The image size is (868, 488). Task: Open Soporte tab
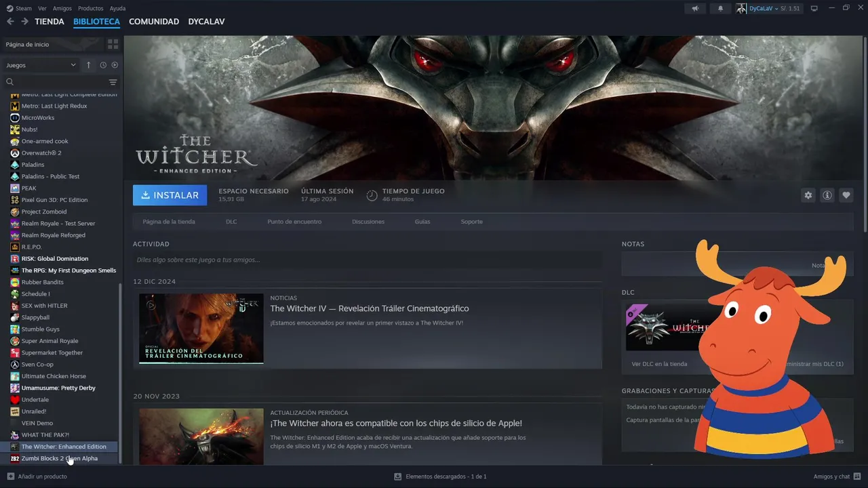coord(472,222)
